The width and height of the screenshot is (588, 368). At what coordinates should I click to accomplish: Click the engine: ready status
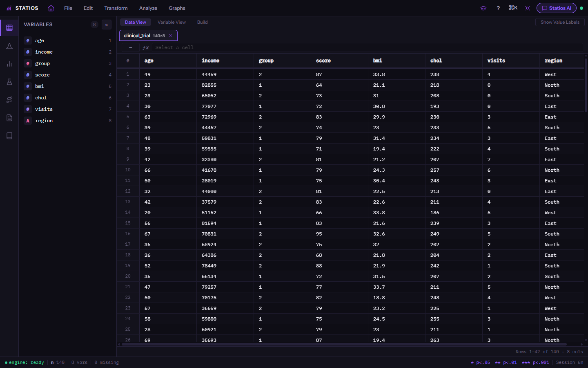[24, 362]
